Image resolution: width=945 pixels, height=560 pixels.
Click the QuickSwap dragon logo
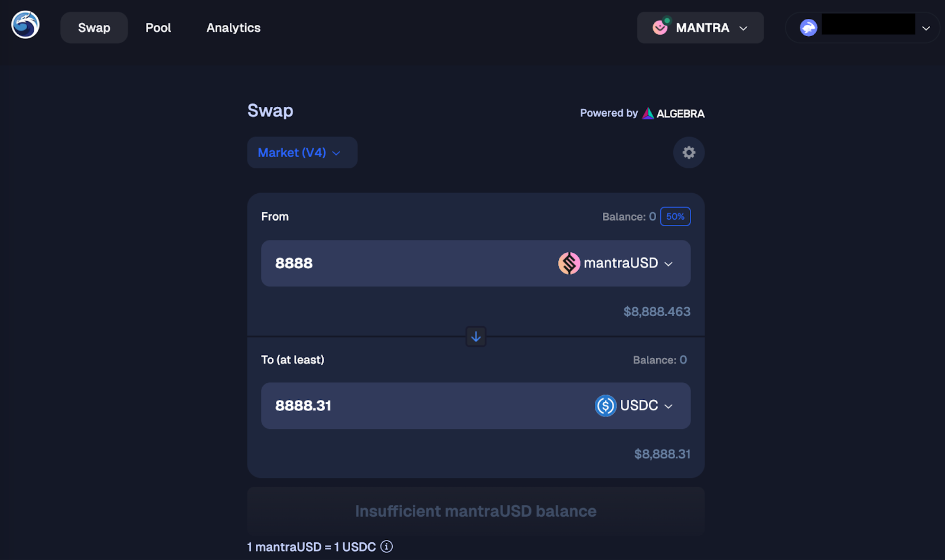[x=25, y=25]
